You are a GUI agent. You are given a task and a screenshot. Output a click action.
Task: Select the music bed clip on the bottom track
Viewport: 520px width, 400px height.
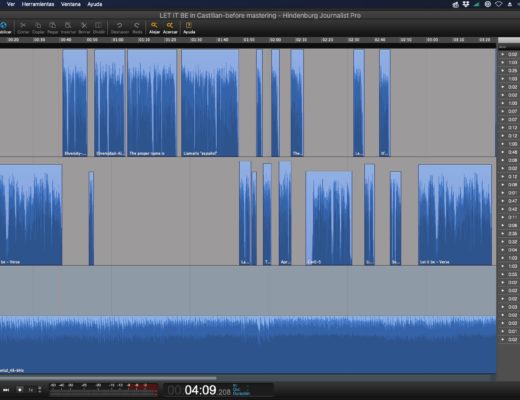click(248, 345)
